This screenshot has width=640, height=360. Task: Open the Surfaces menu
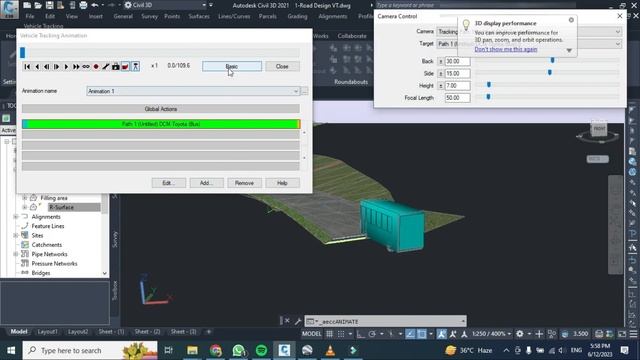tap(199, 16)
